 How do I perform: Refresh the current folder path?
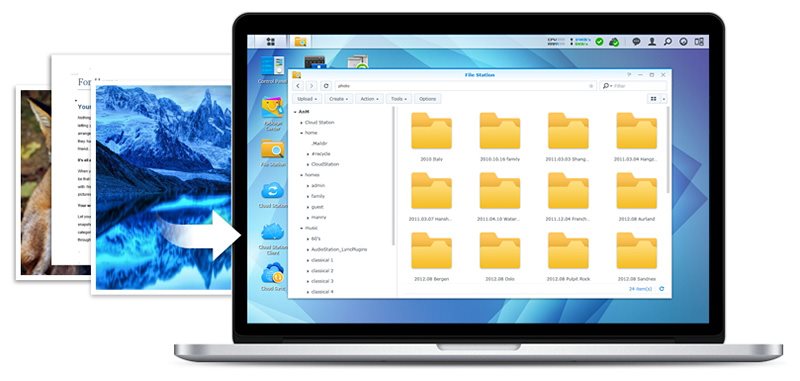click(327, 86)
